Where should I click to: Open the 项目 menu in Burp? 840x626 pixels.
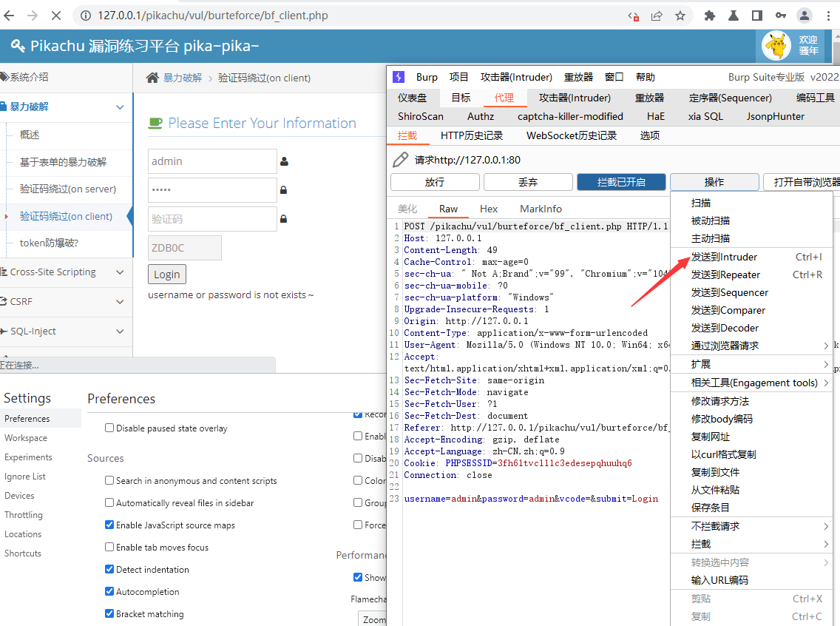[458, 77]
